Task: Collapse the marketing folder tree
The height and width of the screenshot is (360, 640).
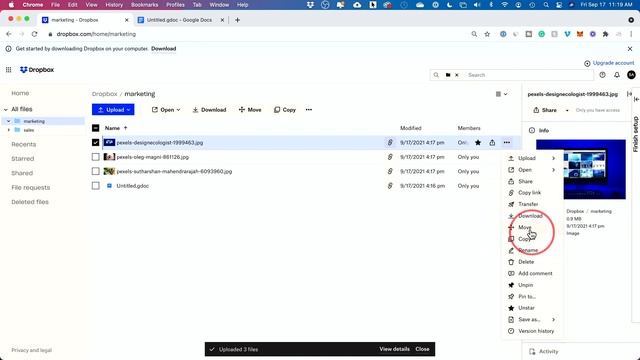Action: click(x=8, y=121)
